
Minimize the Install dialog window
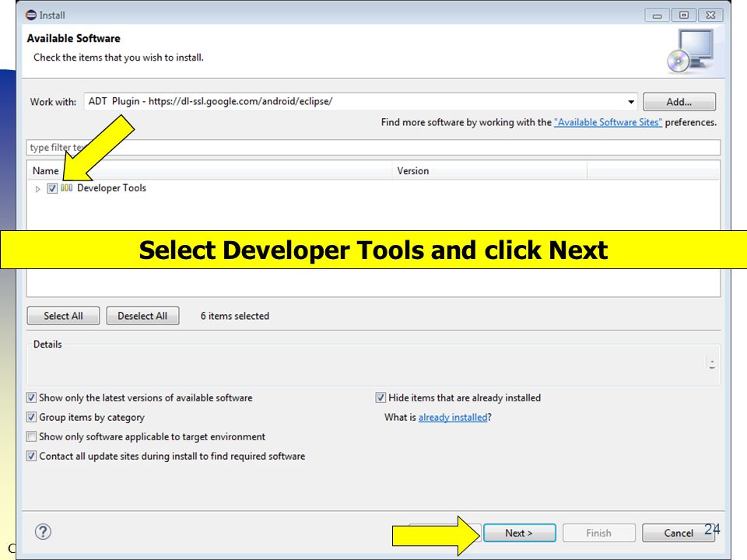click(x=658, y=16)
